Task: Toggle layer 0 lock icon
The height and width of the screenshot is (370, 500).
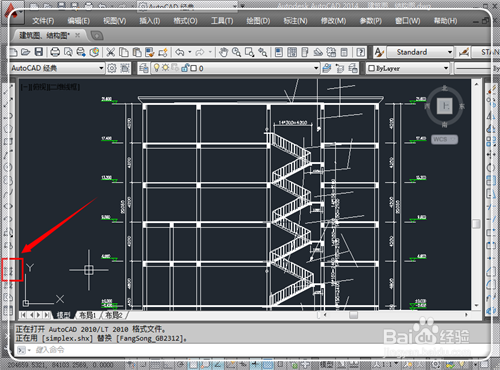Action: coord(185,68)
